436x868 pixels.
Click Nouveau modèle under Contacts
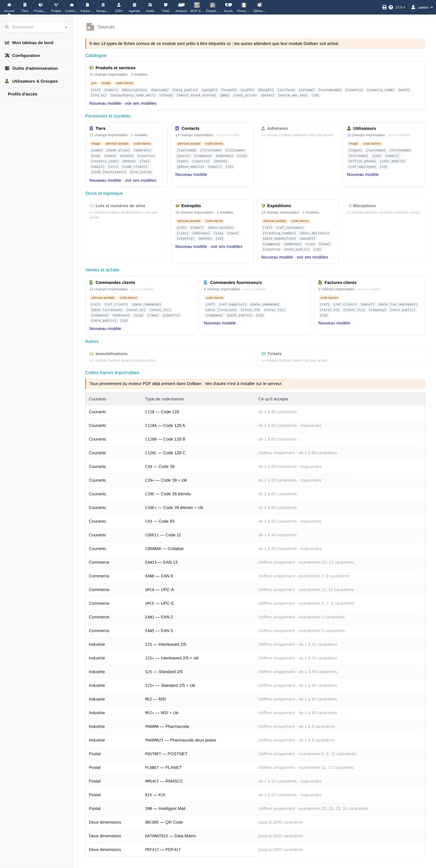pyautogui.click(x=191, y=174)
